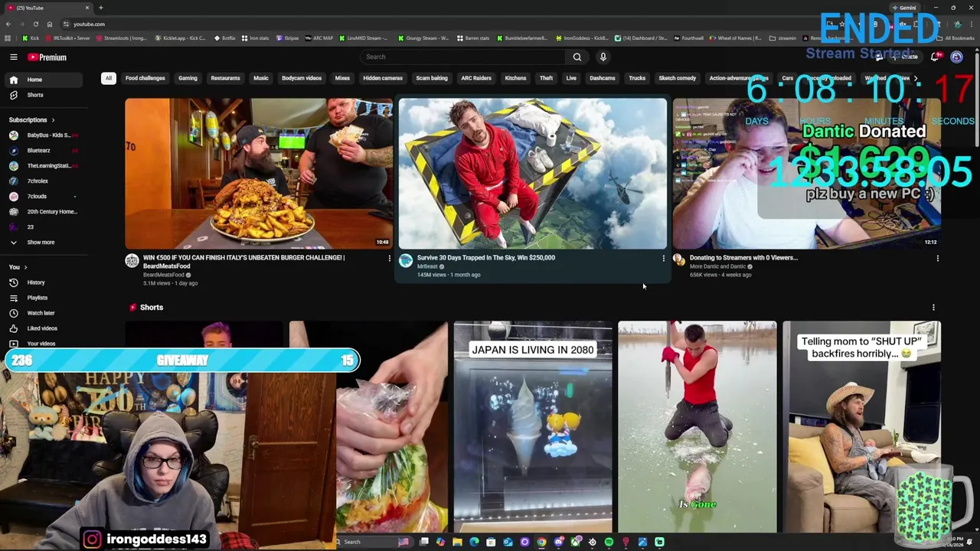Open the notifications bell
Screen dimensions: 980x551
coord(935,57)
